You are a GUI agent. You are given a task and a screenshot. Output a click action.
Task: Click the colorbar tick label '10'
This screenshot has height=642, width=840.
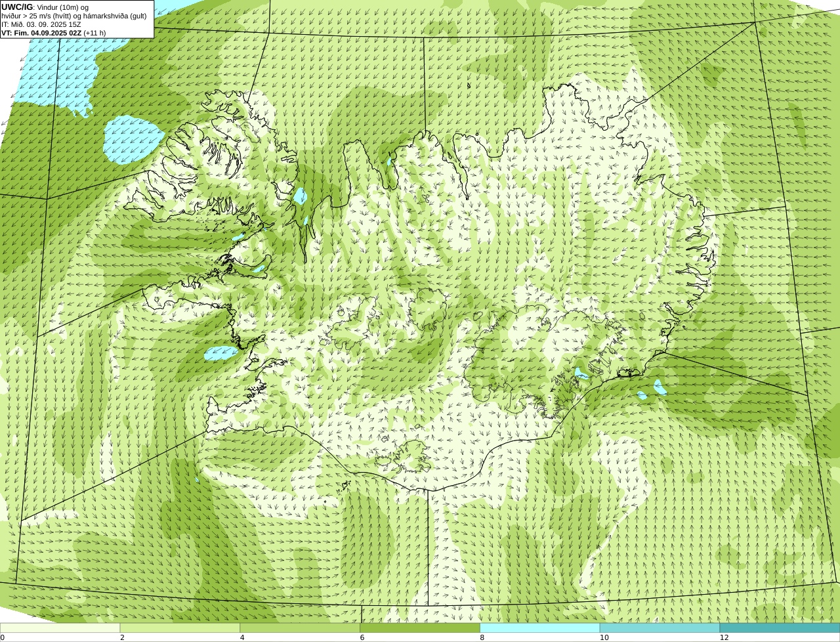pyautogui.click(x=604, y=637)
